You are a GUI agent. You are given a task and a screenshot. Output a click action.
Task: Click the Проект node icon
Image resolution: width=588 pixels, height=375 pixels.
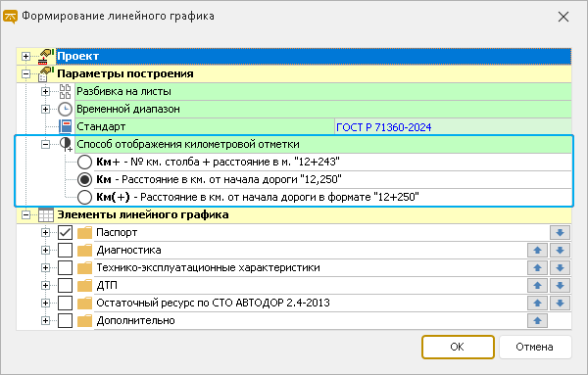pyautogui.click(x=46, y=56)
